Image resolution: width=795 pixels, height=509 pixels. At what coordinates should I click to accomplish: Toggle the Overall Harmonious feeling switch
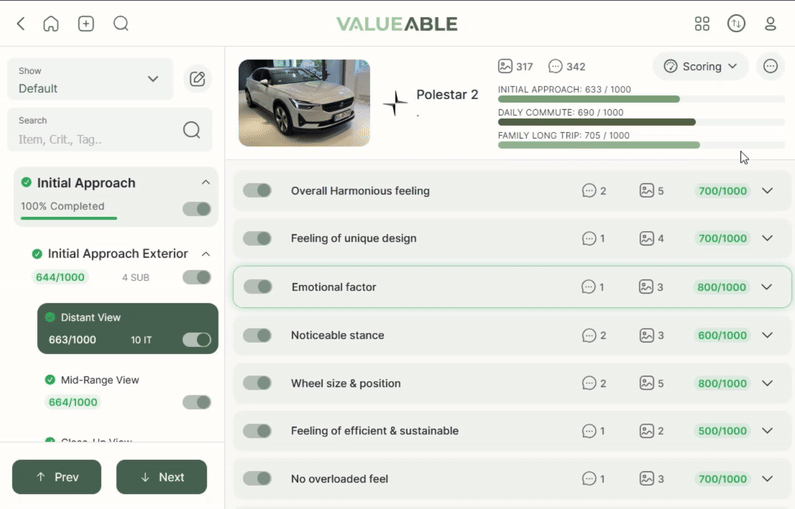click(257, 191)
